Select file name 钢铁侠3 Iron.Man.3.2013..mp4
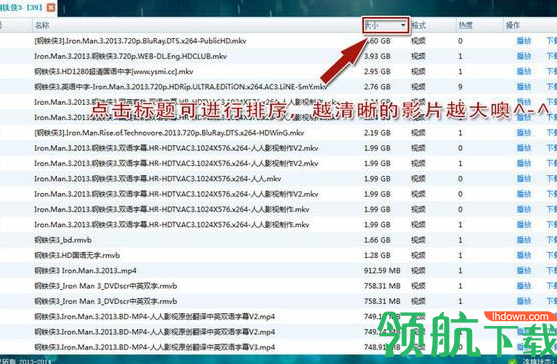 pyautogui.click(x=85, y=271)
